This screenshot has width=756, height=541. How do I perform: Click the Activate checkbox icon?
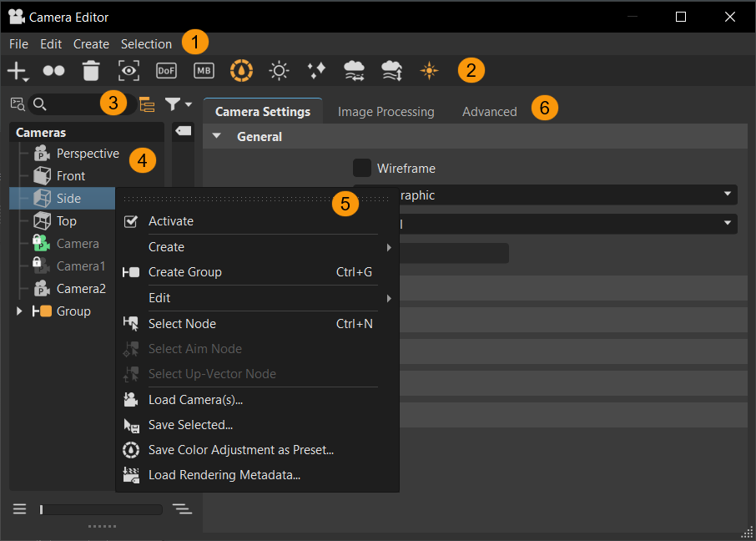pyautogui.click(x=130, y=222)
